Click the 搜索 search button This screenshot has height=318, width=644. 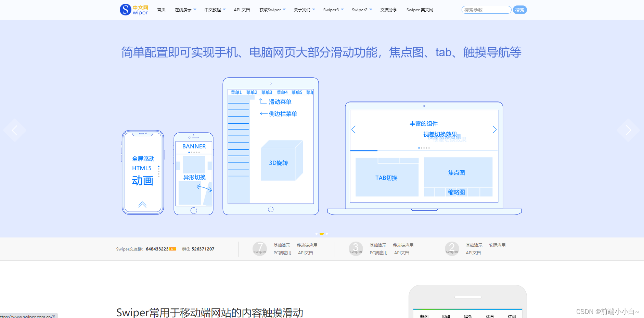tap(520, 10)
